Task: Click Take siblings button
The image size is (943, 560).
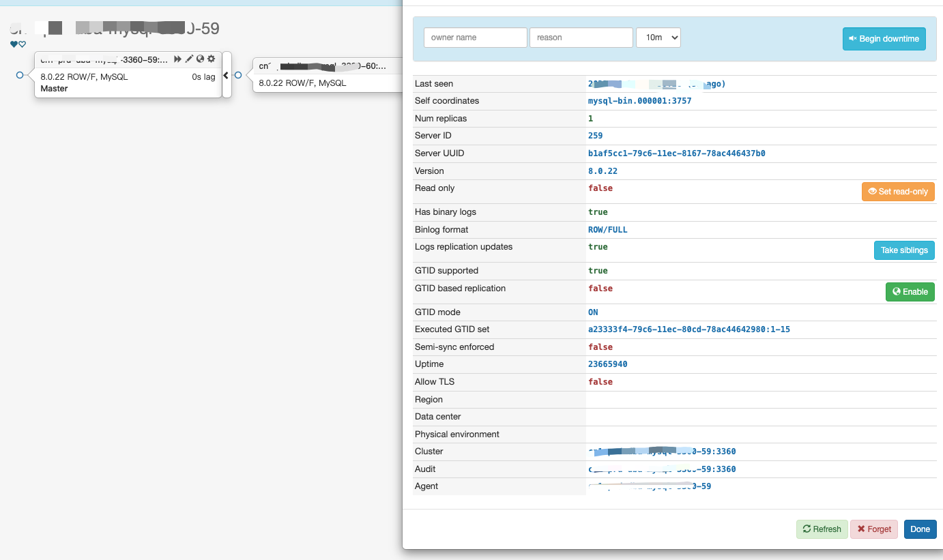Action: (904, 250)
